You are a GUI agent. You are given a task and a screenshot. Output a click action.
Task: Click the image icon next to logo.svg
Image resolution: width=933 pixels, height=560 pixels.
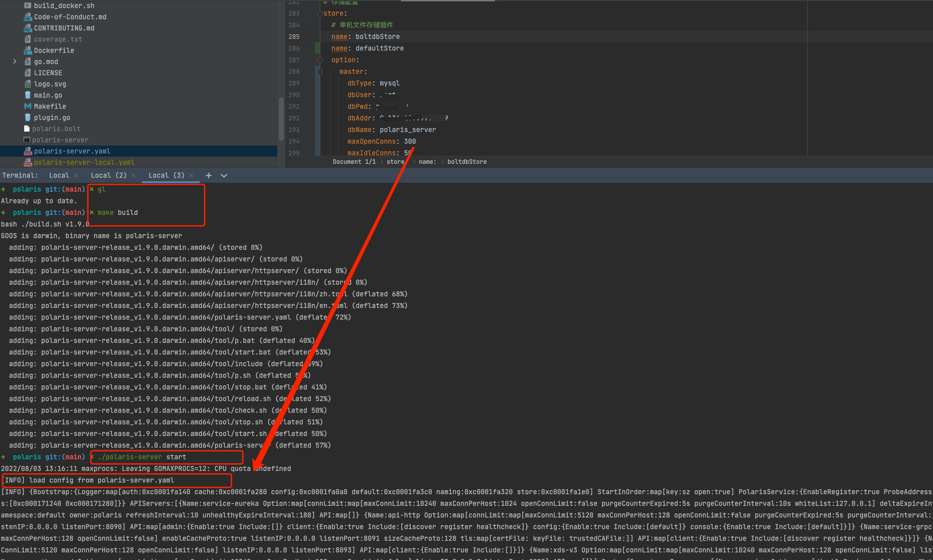coord(27,84)
